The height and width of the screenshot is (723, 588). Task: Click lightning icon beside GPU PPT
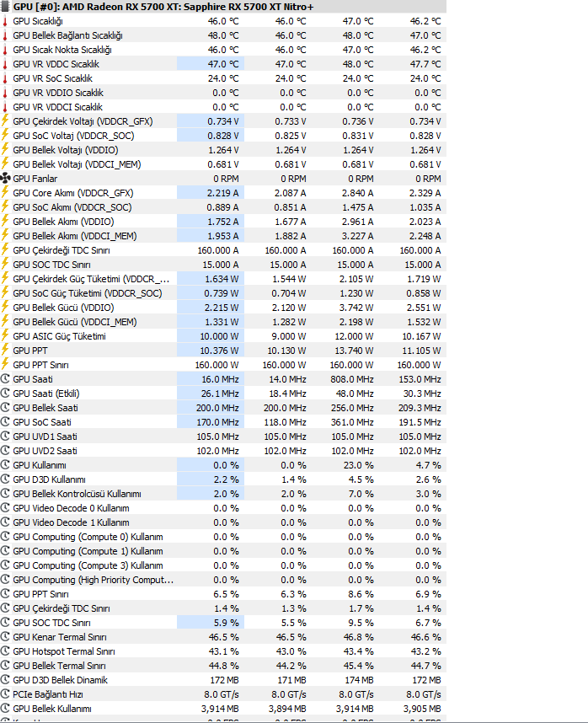tap(5, 350)
